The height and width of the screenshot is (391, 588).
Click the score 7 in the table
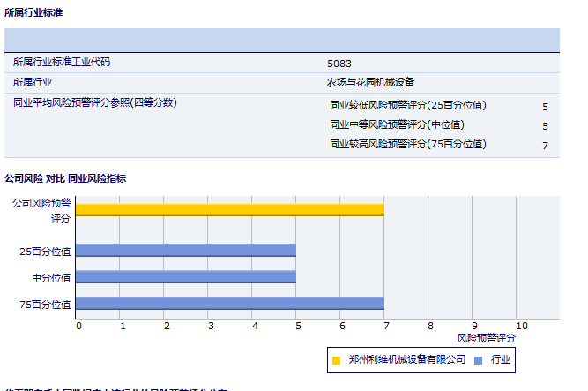click(x=545, y=146)
